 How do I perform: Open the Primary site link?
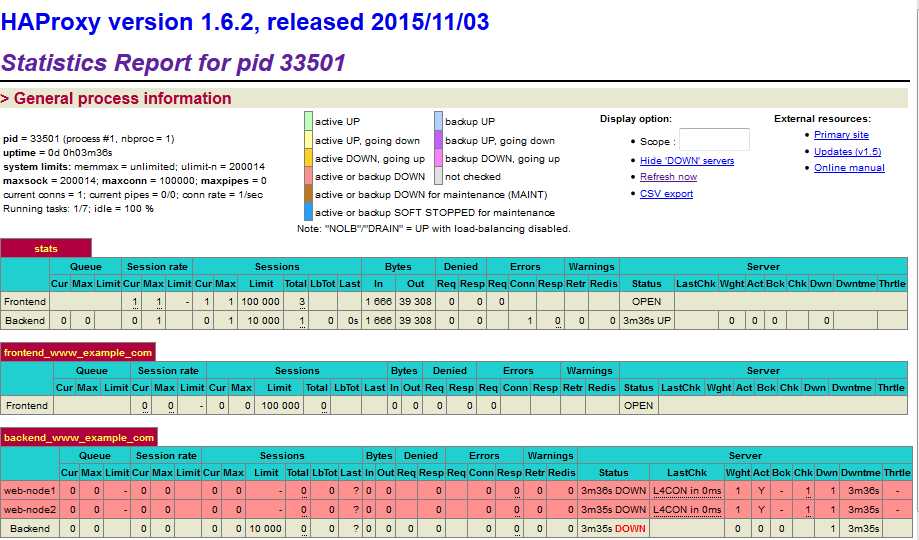[x=841, y=135]
